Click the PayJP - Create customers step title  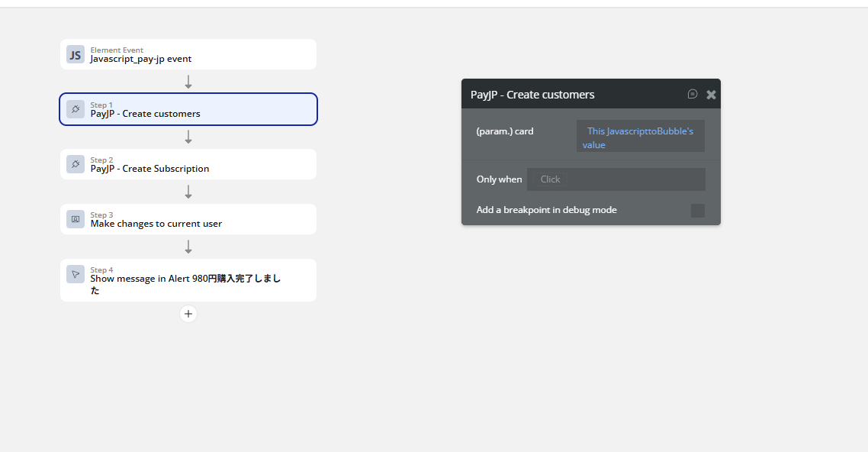[145, 114]
